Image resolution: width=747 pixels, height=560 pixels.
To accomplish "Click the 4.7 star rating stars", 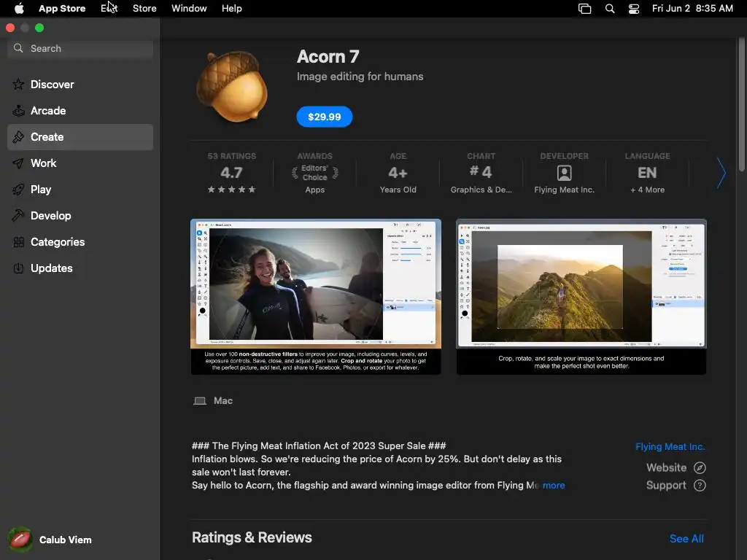I will (231, 190).
